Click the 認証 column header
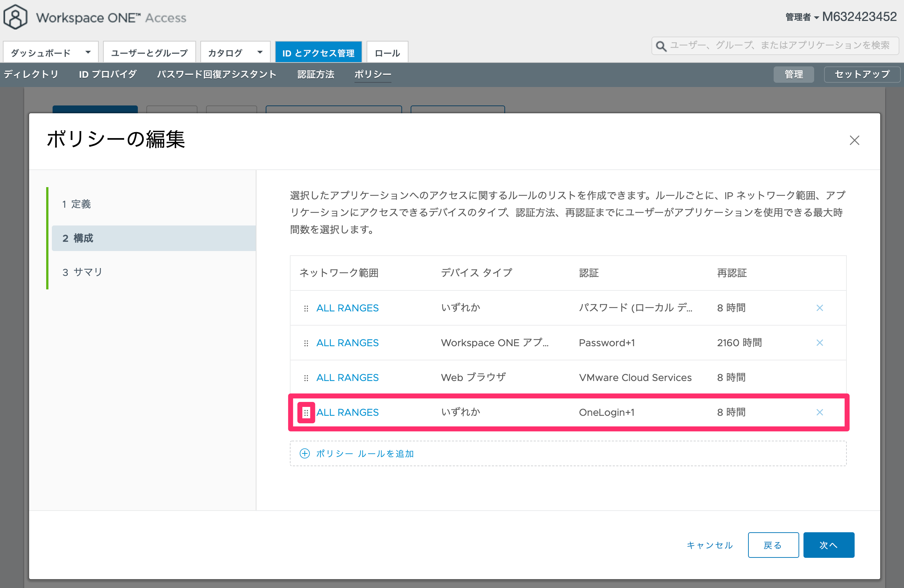Image resolution: width=904 pixels, height=588 pixels. tap(589, 273)
